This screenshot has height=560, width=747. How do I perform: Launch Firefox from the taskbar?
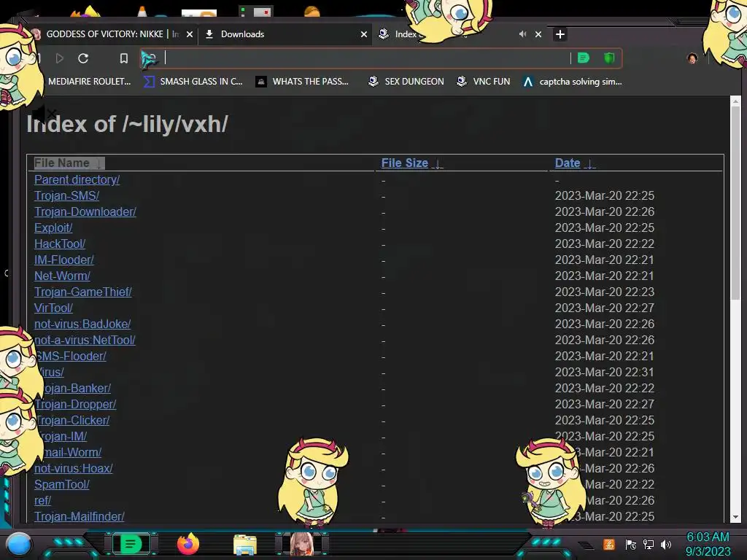pos(187,544)
